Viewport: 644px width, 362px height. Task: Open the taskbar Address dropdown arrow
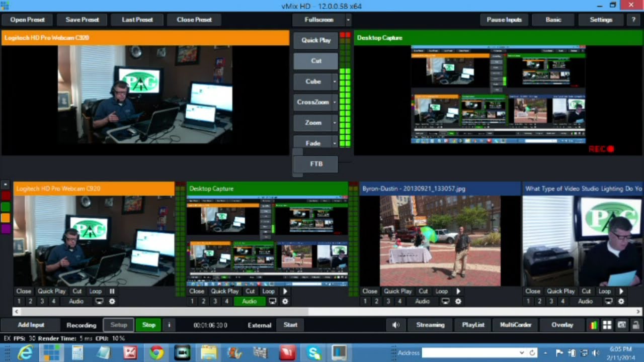522,352
